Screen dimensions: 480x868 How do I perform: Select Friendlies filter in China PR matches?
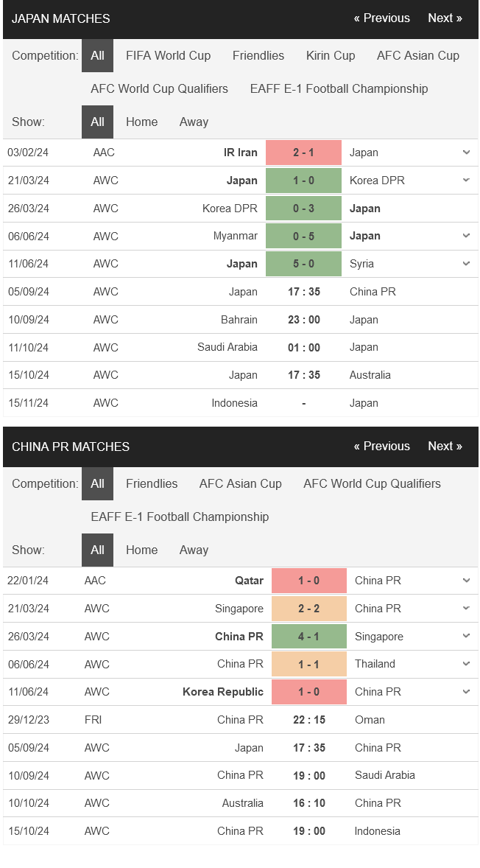tap(152, 484)
